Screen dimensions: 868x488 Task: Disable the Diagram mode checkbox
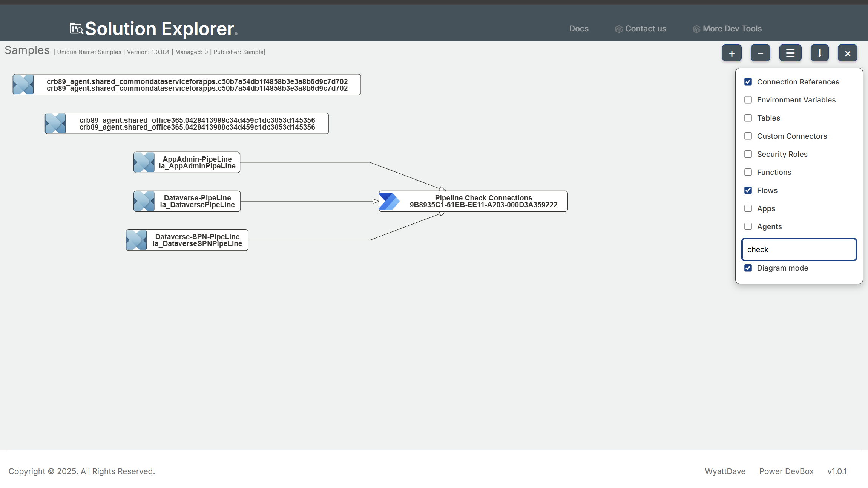[x=748, y=268]
